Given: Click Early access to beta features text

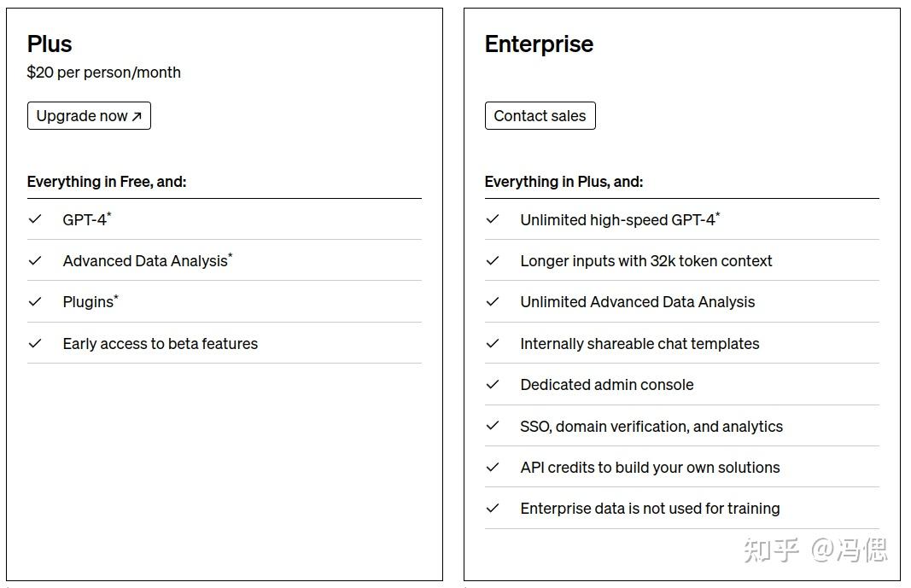Looking at the screenshot, I should click(x=160, y=344).
